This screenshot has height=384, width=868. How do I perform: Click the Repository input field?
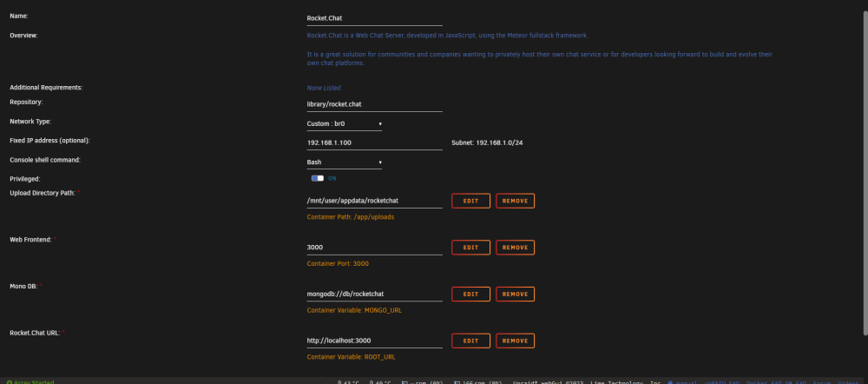(x=375, y=104)
